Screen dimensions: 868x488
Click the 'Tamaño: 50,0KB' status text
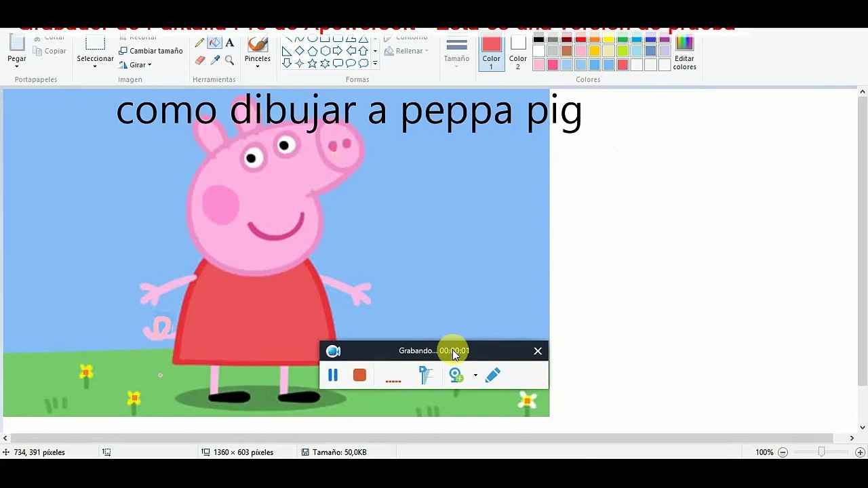pyautogui.click(x=340, y=452)
